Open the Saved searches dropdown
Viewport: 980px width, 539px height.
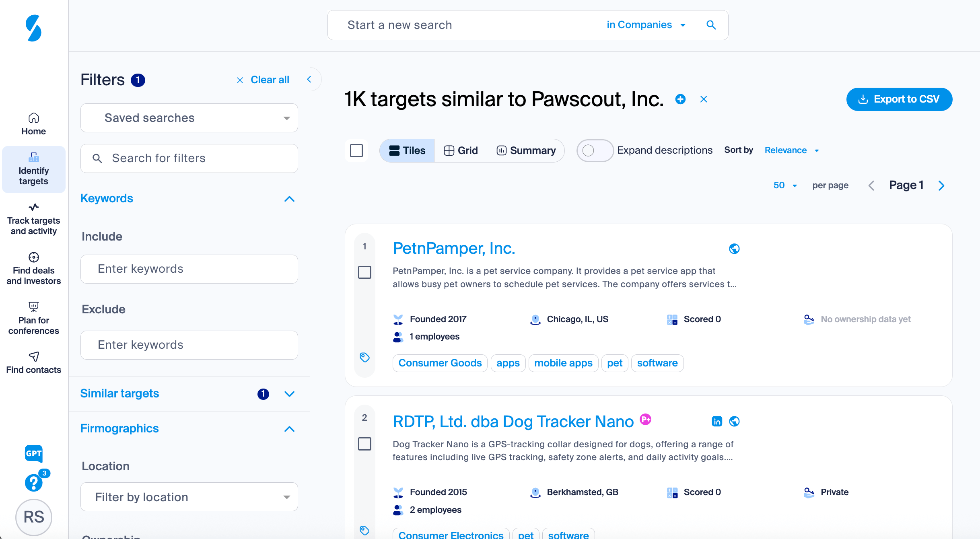coord(189,118)
